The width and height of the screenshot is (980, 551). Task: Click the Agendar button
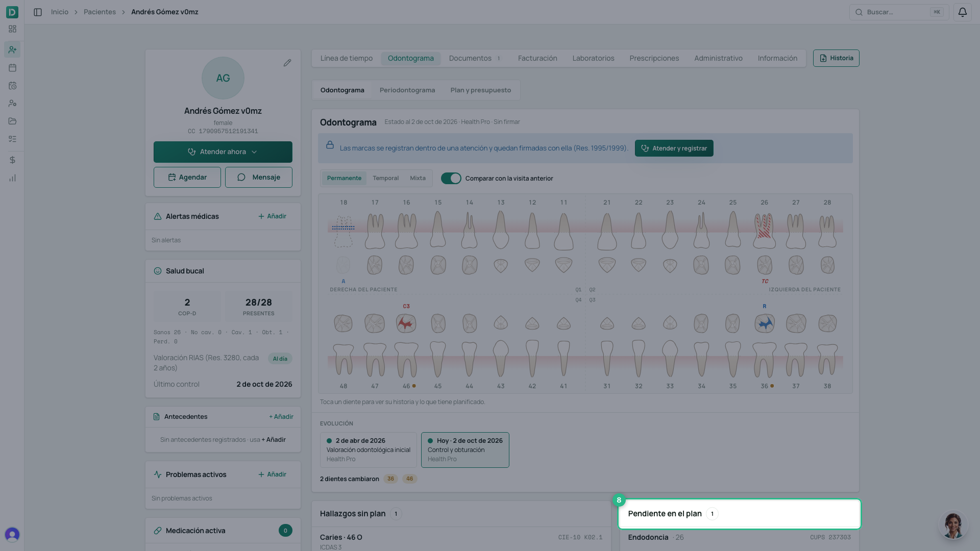(x=187, y=178)
